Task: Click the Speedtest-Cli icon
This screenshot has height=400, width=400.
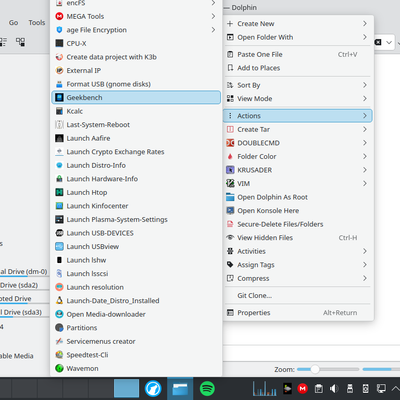Action: (59, 355)
